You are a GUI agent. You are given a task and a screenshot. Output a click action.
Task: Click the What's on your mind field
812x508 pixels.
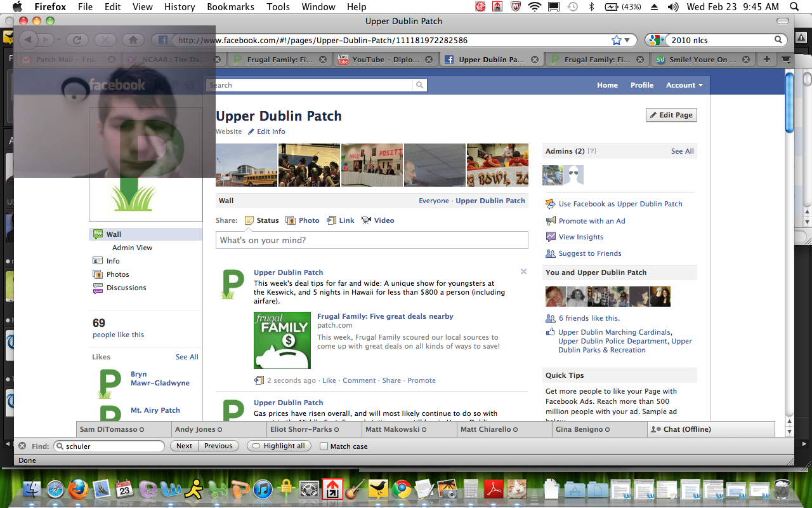click(x=372, y=240)
